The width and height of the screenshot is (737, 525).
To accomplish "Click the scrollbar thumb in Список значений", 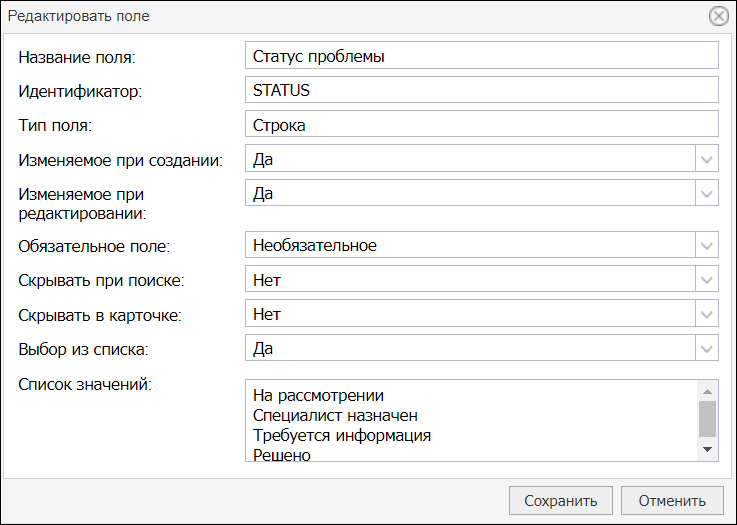I will click(x=707, y=419).
